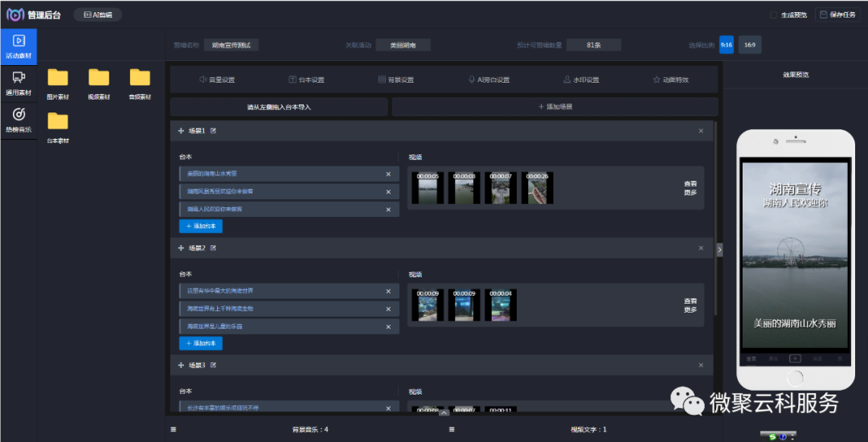Select 场景1 video thumbnail 00:00:26

point(538,187)
